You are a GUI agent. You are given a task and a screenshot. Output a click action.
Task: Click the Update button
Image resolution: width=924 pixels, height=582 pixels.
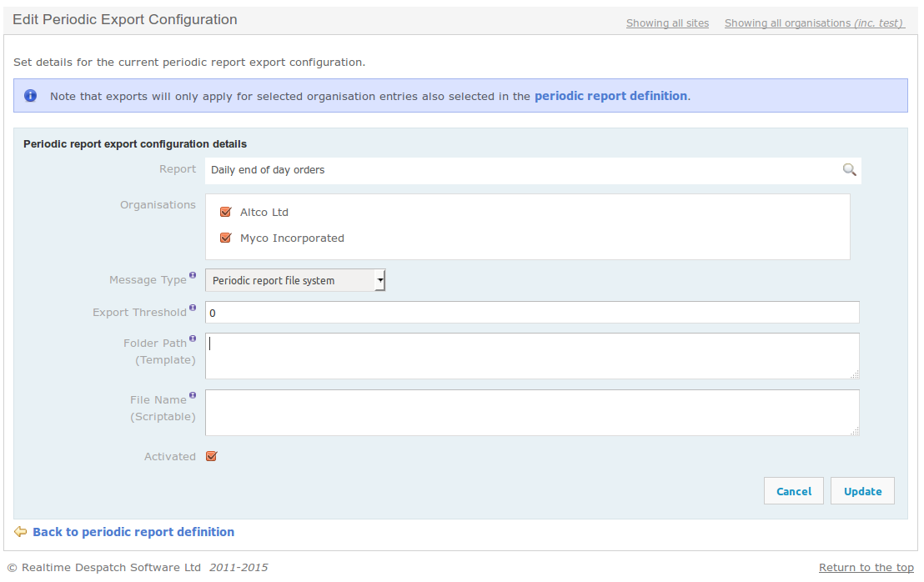tap(862, 490)
